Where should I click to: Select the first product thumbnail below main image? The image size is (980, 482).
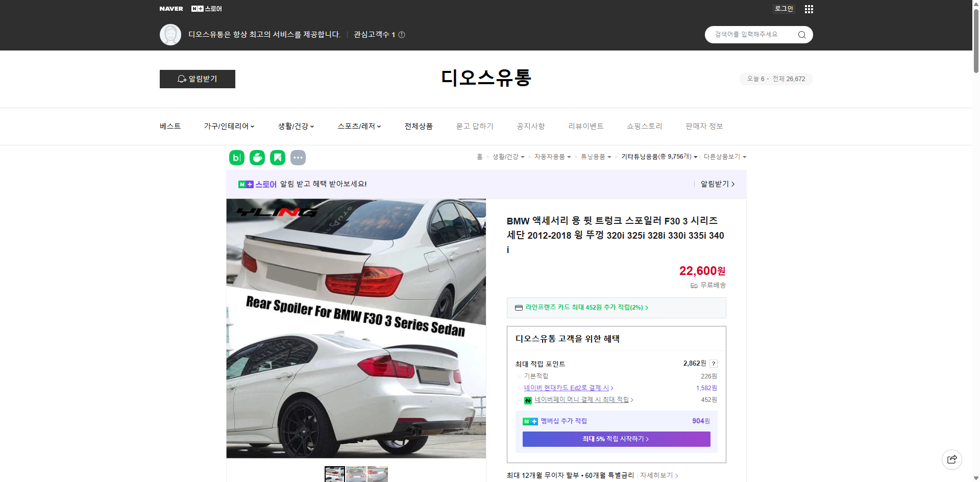pos(335,474)
